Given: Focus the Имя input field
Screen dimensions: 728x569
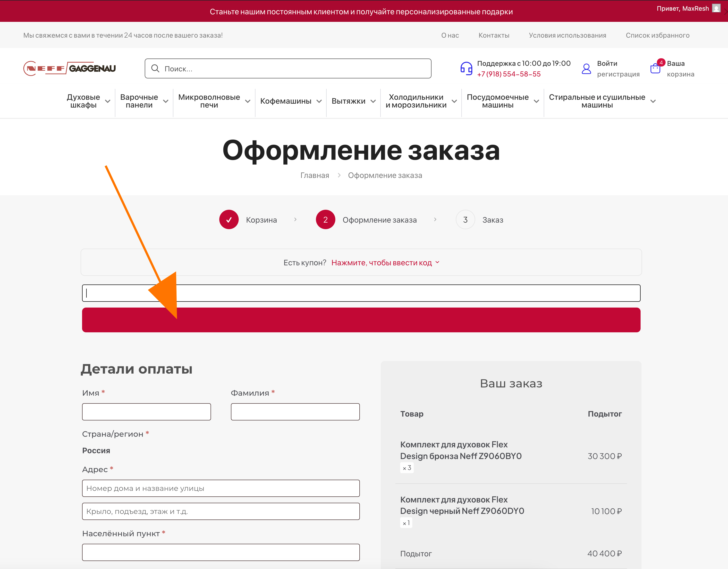Looking at the screenshot, I should tap(146, 412).
